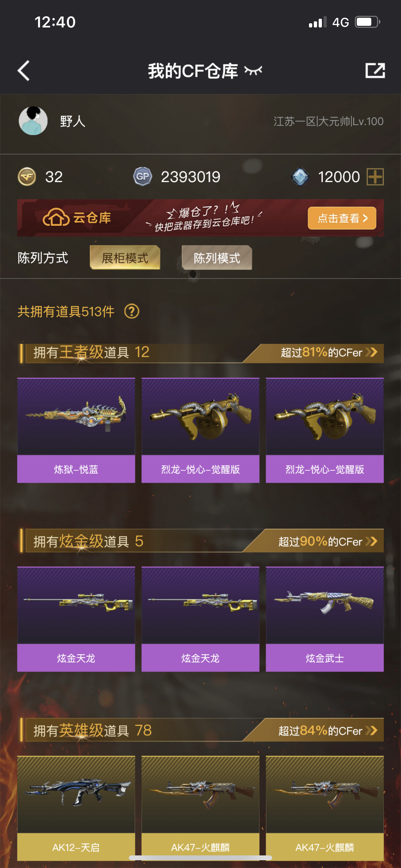
Task: Open the 炫金武士 weapon card
Action: (325, 619)
